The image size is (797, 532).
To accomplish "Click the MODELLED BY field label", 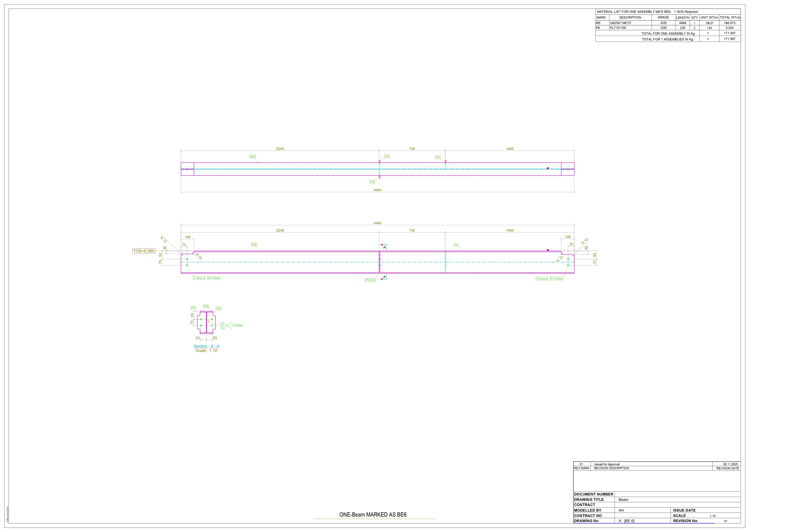I will 587,510.
